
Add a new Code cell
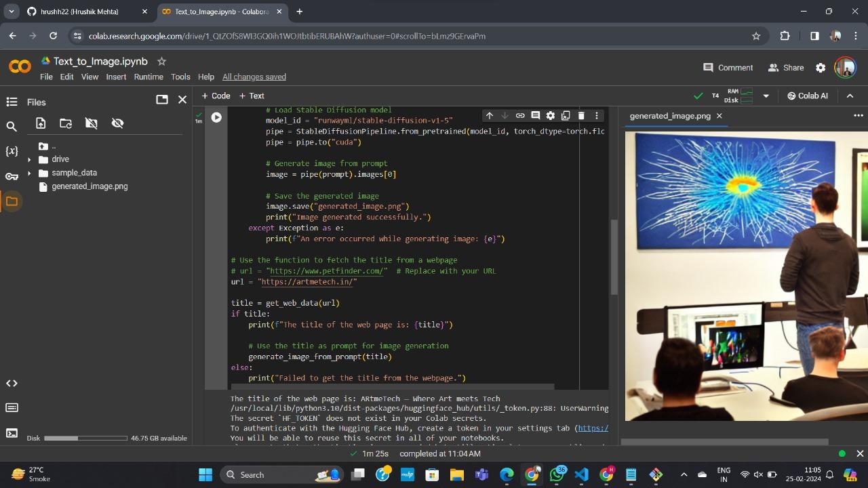coord(216,96)
